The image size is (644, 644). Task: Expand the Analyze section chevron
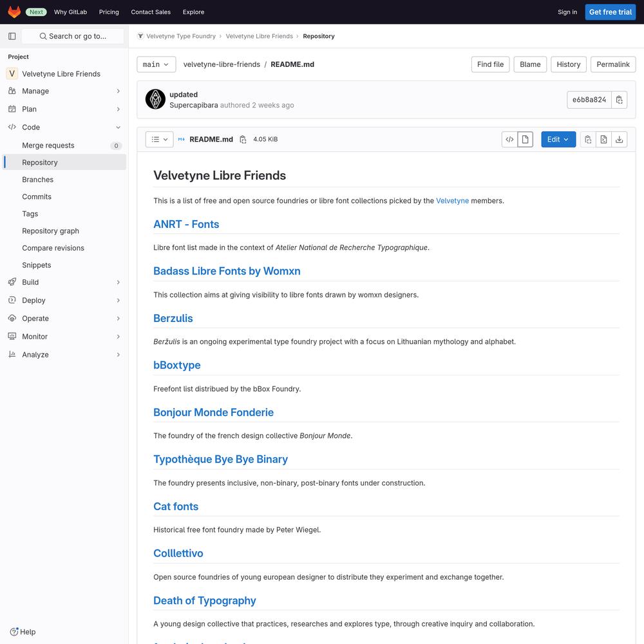[118, 354]
